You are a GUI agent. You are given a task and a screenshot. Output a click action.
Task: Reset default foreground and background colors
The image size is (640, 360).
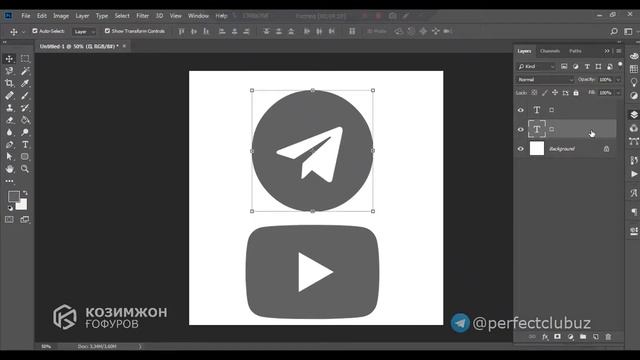[10, 208]
